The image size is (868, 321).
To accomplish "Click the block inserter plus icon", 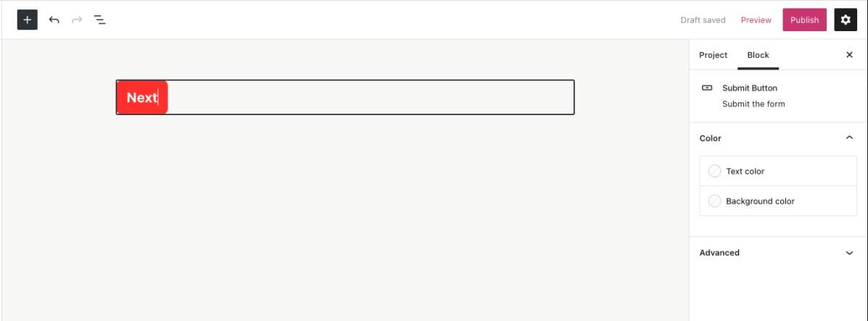I will click(27, 20).
